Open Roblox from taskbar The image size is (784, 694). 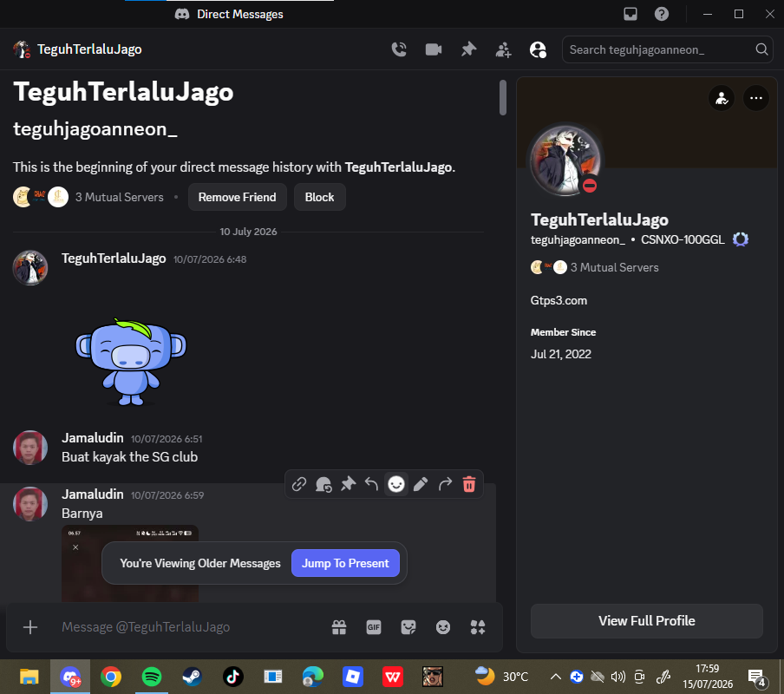tap(352, 677)
